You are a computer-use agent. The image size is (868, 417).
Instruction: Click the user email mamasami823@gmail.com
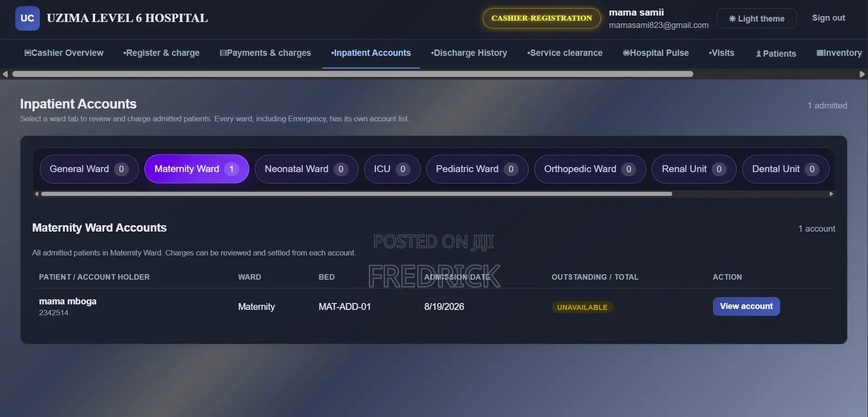[659, 25]
